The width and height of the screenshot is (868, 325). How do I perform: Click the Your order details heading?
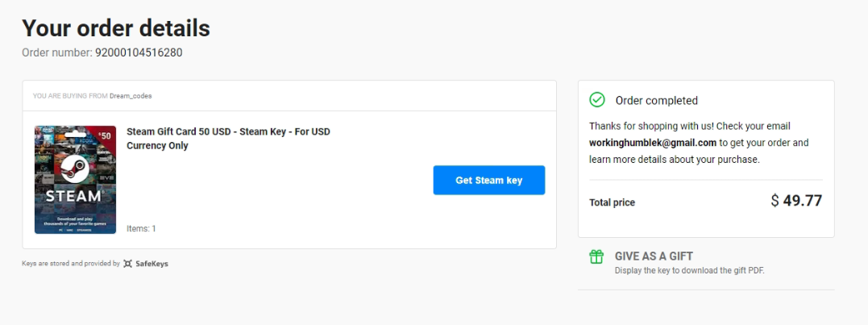(x=116, y=28)
